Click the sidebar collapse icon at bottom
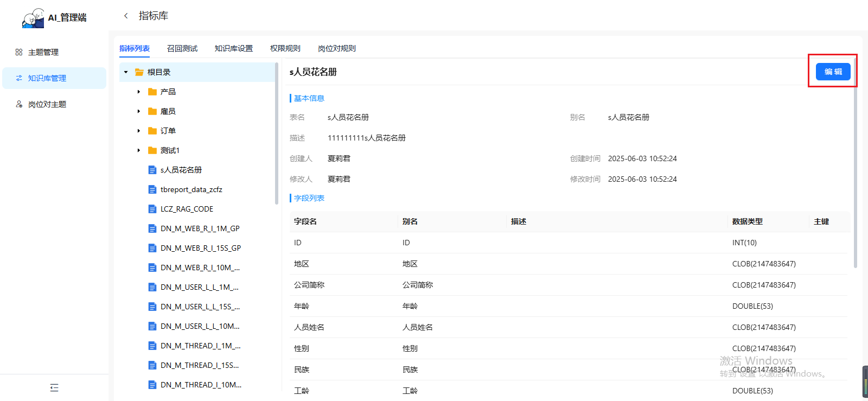The width and height of the screenshot is (868, 401). pyautogui.click(x=54, y=387)
